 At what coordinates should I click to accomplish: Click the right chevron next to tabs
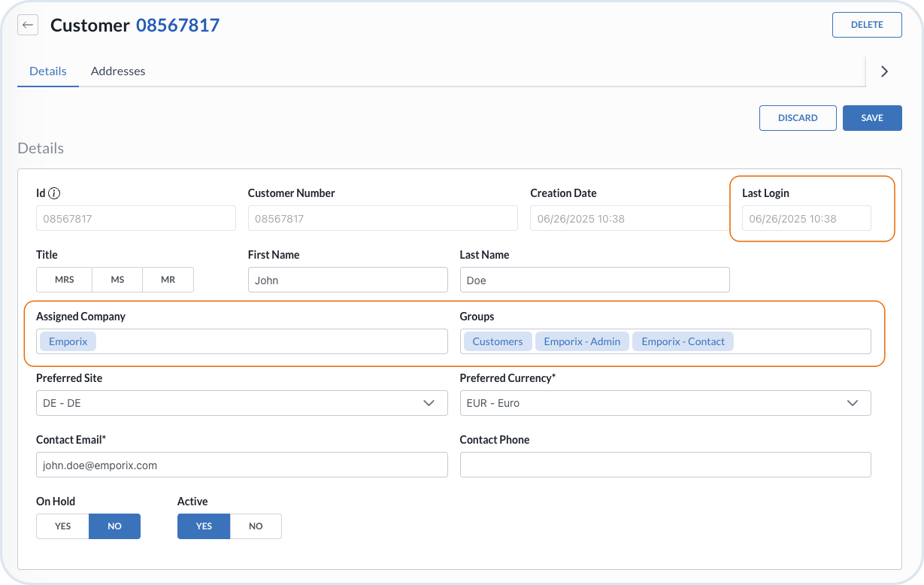884,71
